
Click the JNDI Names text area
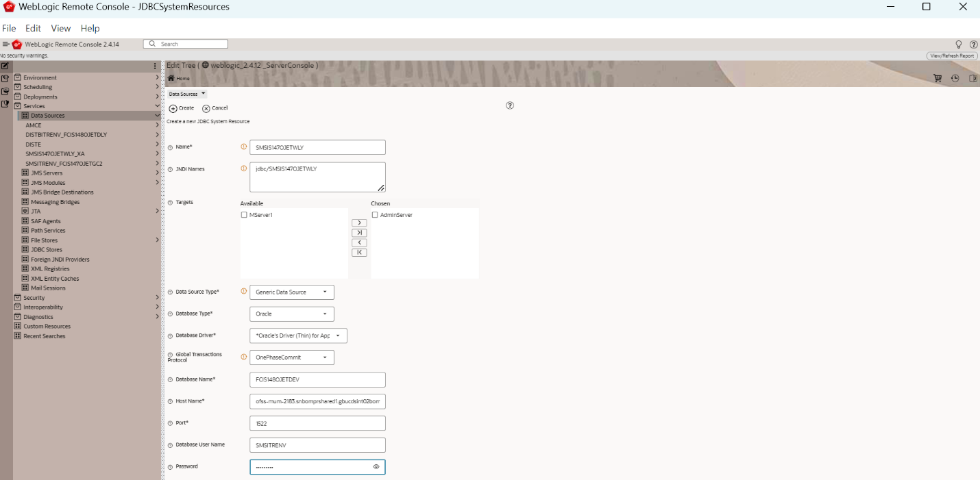(318, 177)
